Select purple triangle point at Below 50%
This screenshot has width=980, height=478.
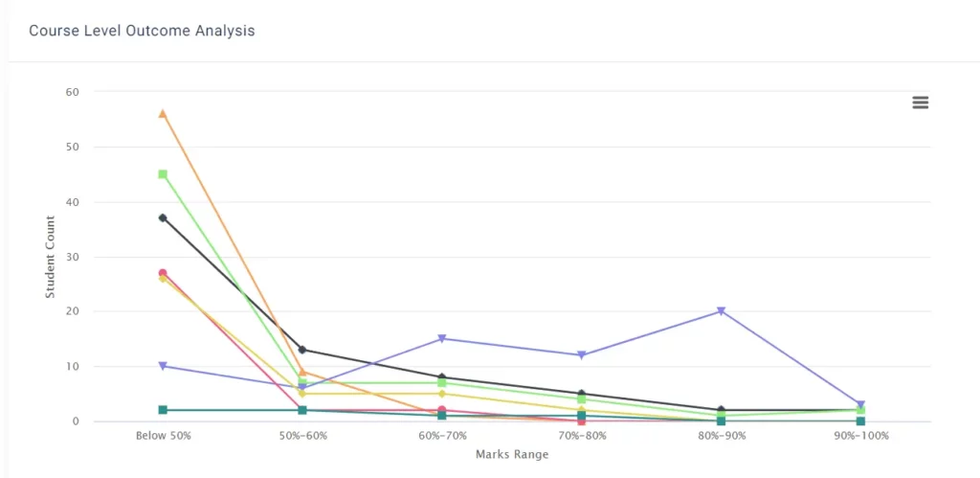click(x=163, y=366)
